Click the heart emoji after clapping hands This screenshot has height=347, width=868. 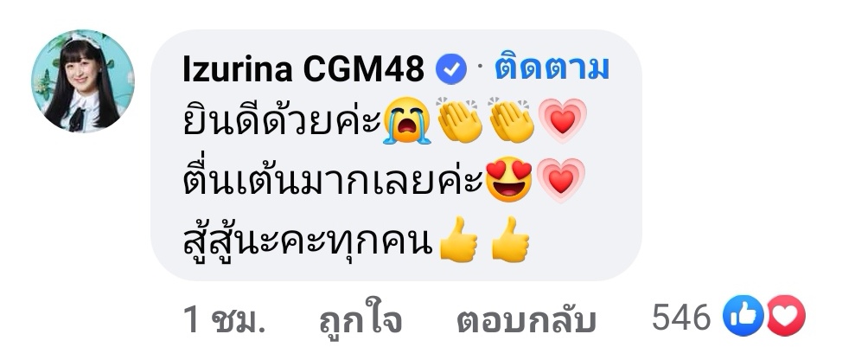pyautogui.click(x=563, y=120)
